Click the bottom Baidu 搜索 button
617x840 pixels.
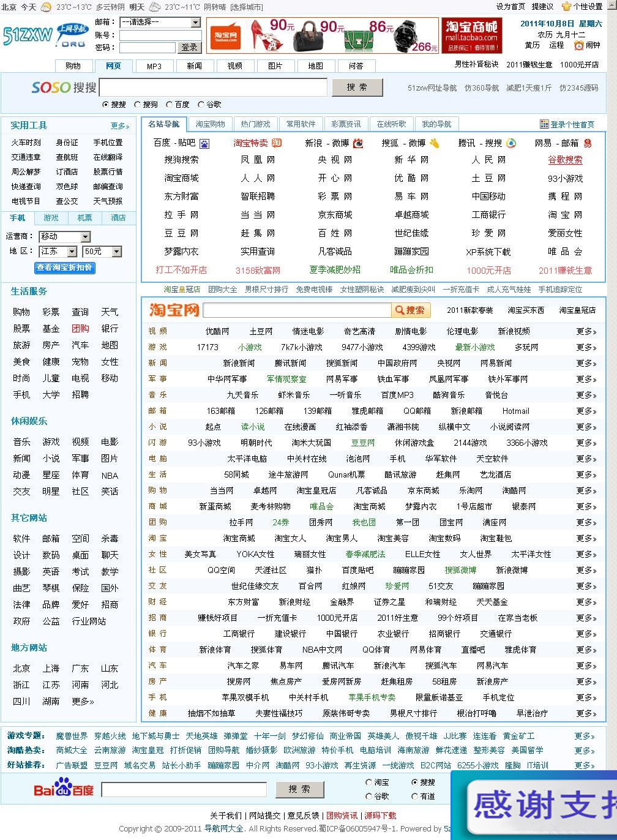point(299,789)
